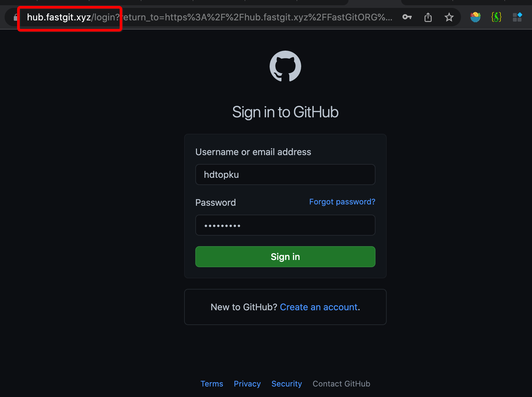The height and width of the screenshot is (397, 532).
Task: View the Terms page
Action: [212, 384]
